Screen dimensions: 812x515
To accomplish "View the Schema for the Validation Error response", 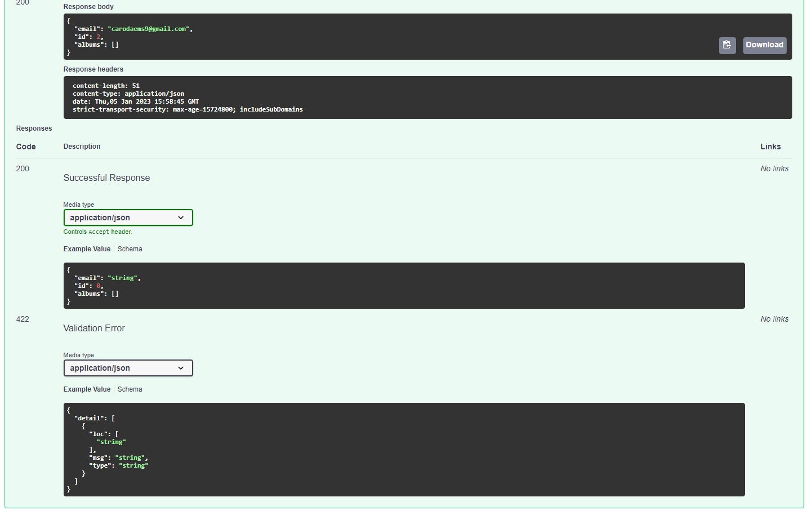I will [x=130, y=389].
